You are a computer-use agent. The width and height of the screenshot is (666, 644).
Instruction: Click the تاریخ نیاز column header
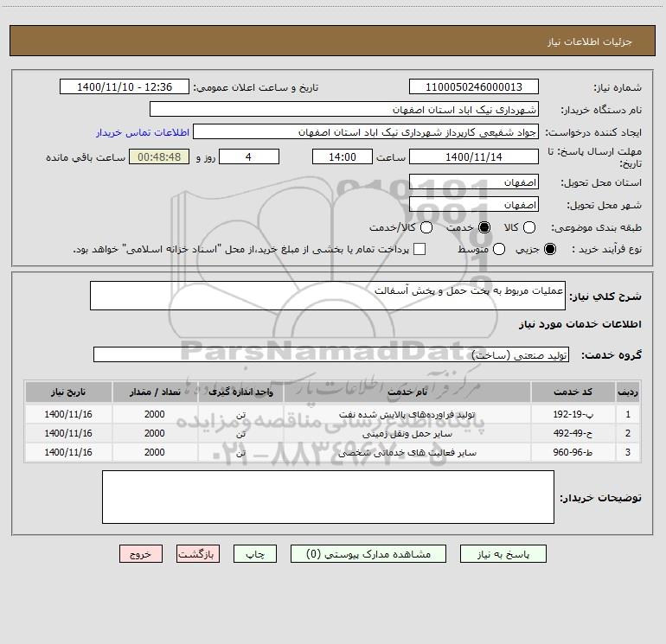tap(68, 392)
